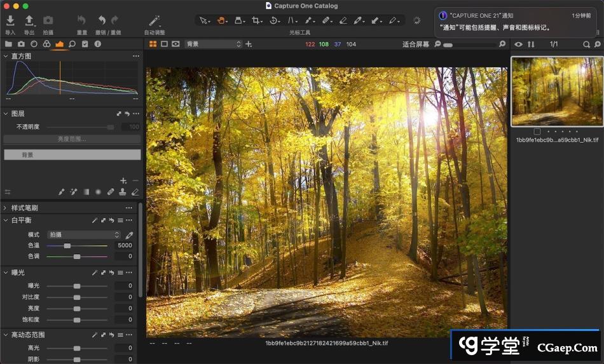Select the layer eraser tool icon
Image resolution: width=604 pixels, height=364 pixels.
point(135,192)
